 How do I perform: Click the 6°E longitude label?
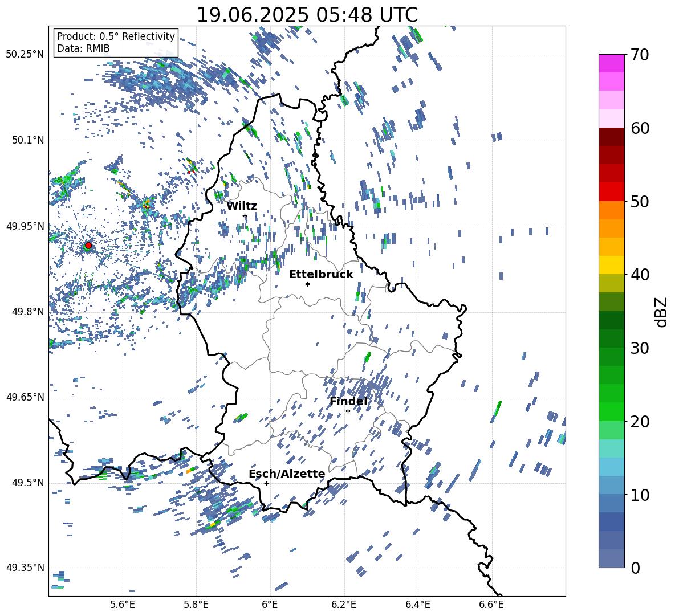click(x=270, y=605)
